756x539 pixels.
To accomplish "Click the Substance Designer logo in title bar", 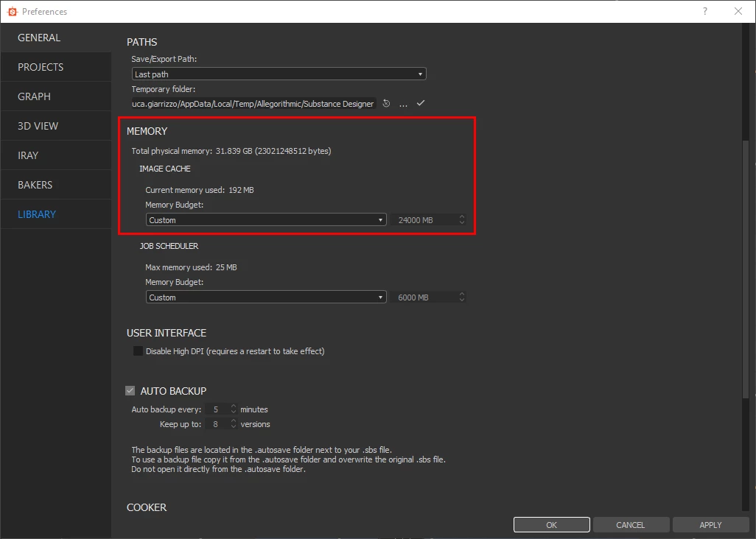I will point(13,12).
